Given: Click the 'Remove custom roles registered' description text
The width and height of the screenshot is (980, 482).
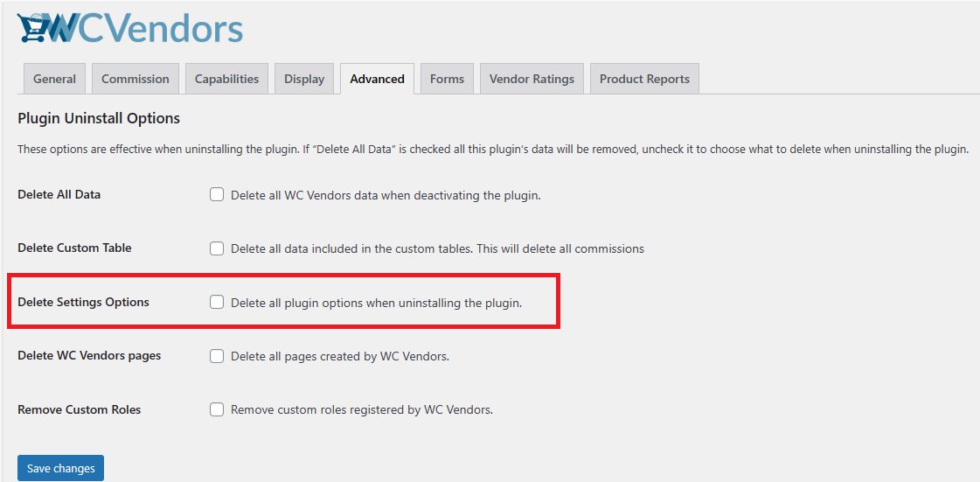Looking at the screenshot, I should [362, 409].
